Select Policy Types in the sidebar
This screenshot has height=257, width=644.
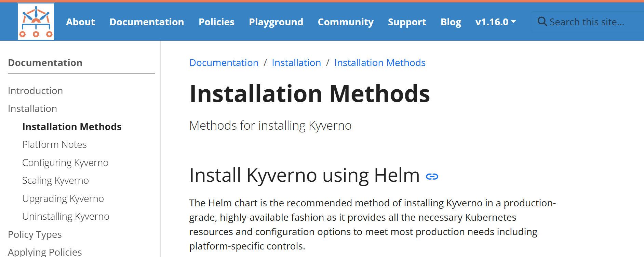tap(35, 234)
